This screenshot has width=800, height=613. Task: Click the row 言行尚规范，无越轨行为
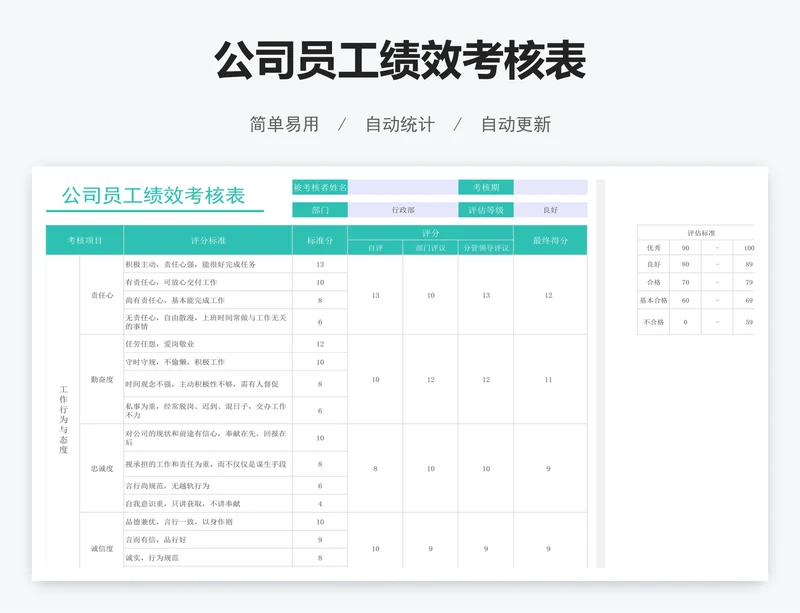208,486
